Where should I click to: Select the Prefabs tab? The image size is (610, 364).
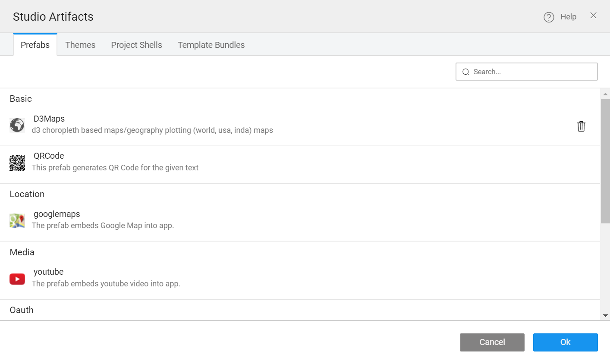pyautogui.click(x=35, y=45)
